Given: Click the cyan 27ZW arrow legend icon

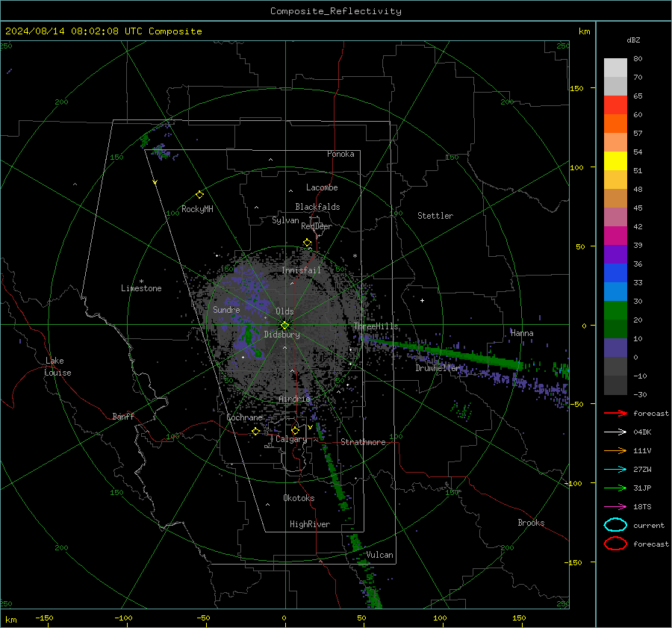Looking at the screenshot, I should point(615,470).
